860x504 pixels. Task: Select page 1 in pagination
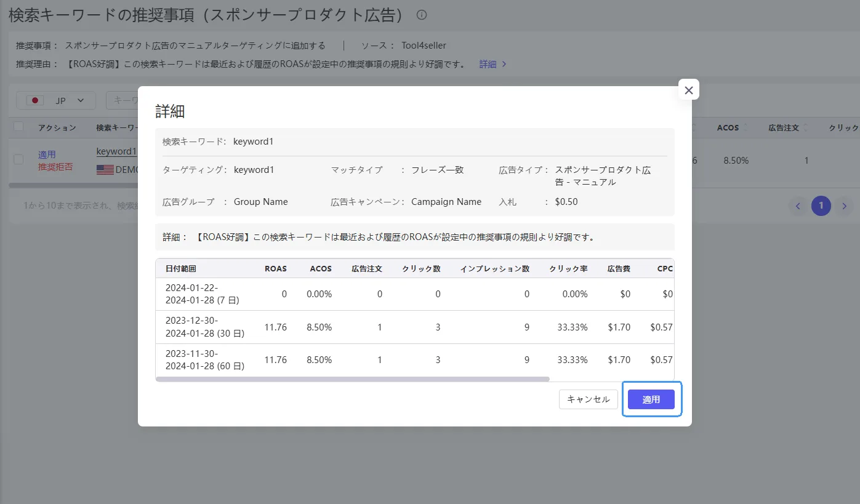821,206
